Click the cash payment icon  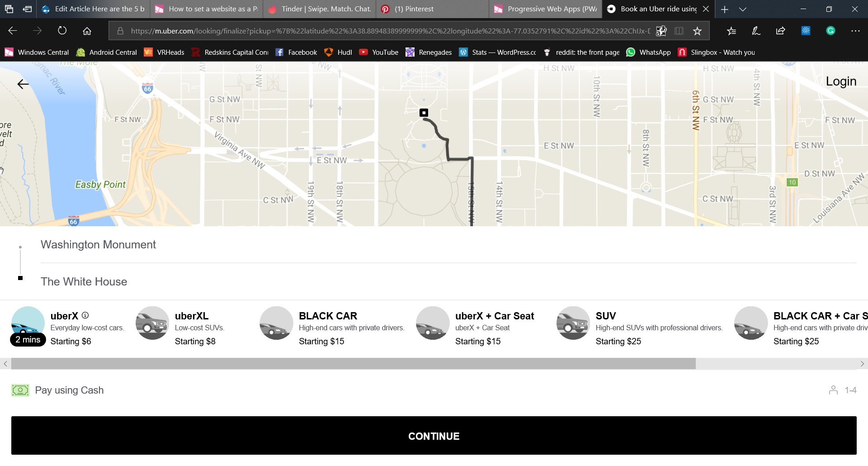tap(20, 390)
